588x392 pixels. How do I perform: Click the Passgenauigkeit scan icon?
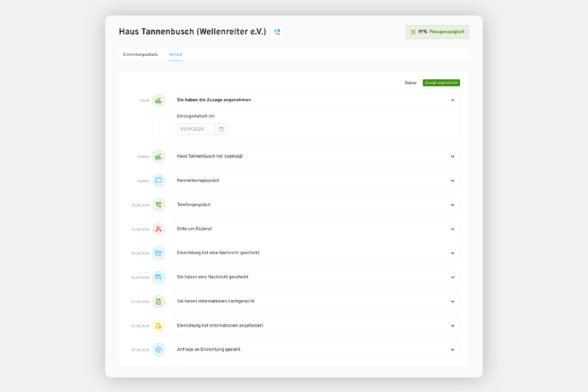[413, 32]
